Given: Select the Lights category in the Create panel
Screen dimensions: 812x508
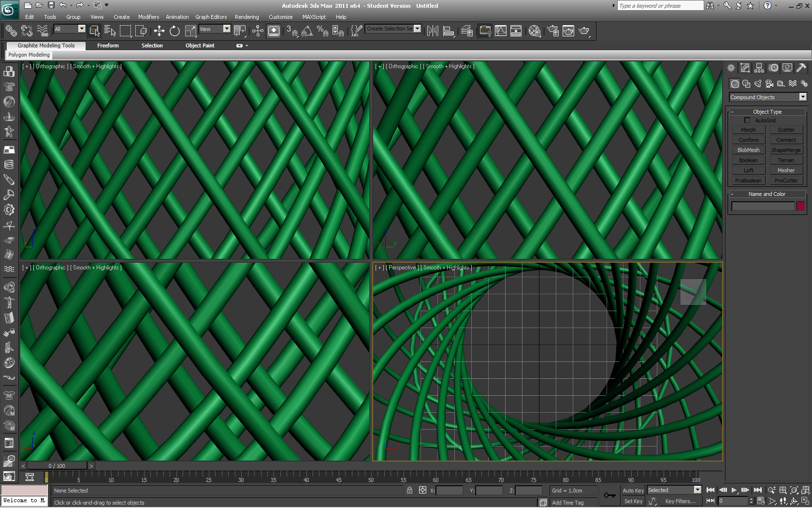Looking at the screenshot, I should click(x=758, y=84).
